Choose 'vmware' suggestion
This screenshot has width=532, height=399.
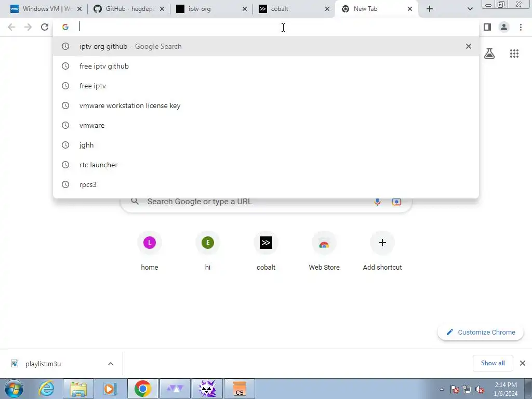(266, 125)
